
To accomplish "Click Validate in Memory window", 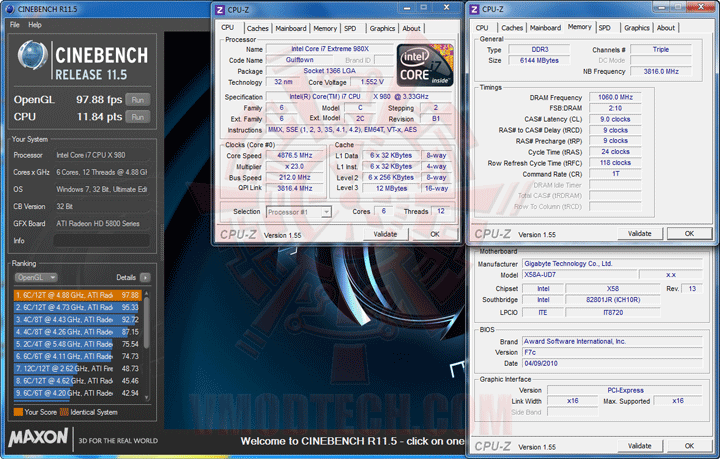I will [640, 234].
